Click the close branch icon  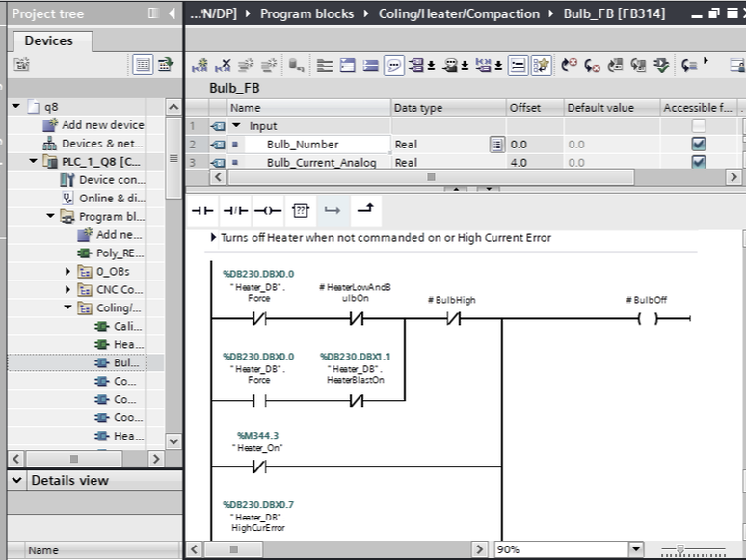click(366, 210)
